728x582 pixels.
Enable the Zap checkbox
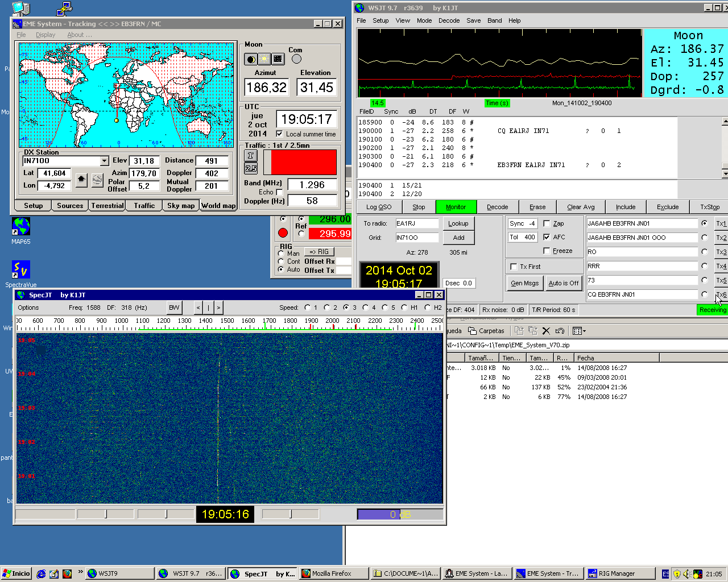[547, 223]
